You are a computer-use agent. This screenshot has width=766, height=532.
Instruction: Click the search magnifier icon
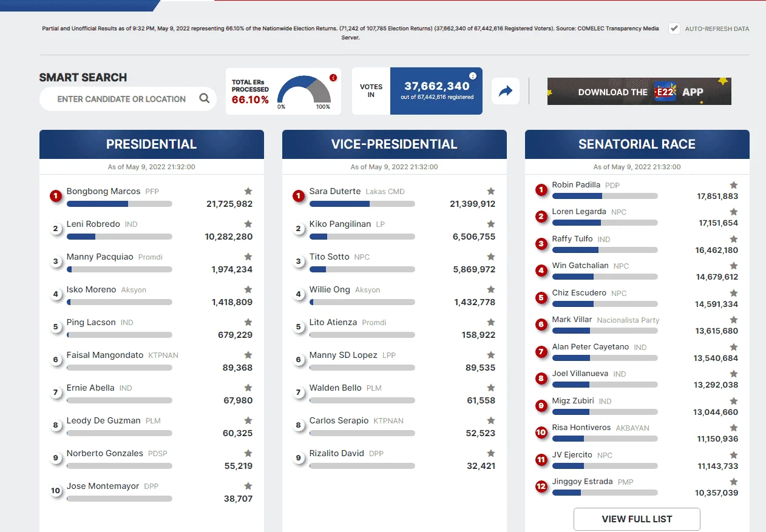pyautogui.click(x=205, y=99)
